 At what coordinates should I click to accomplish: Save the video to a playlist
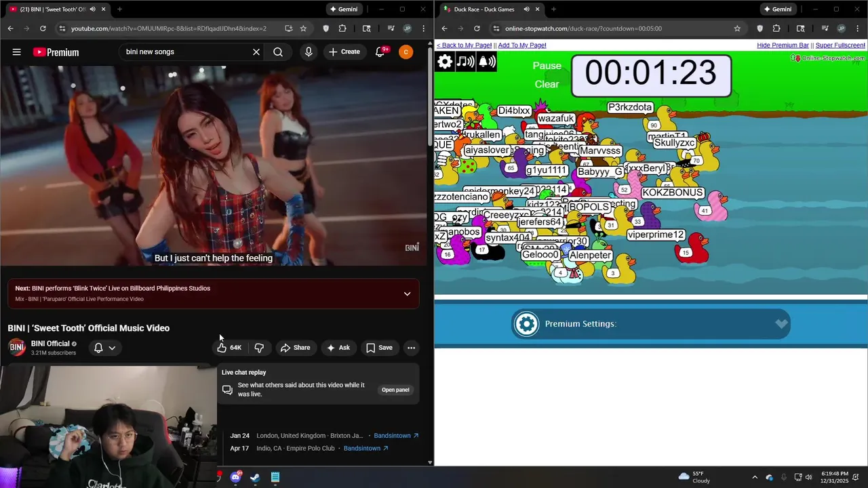[x=379, y=348]
